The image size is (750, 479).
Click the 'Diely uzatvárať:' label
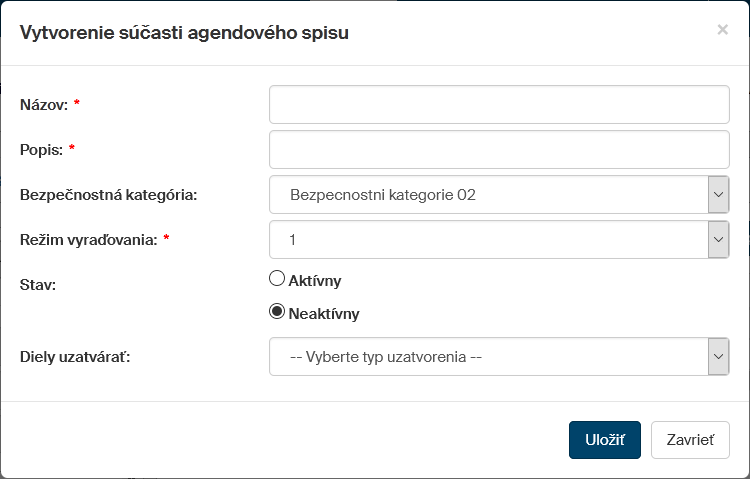point(74,356)
